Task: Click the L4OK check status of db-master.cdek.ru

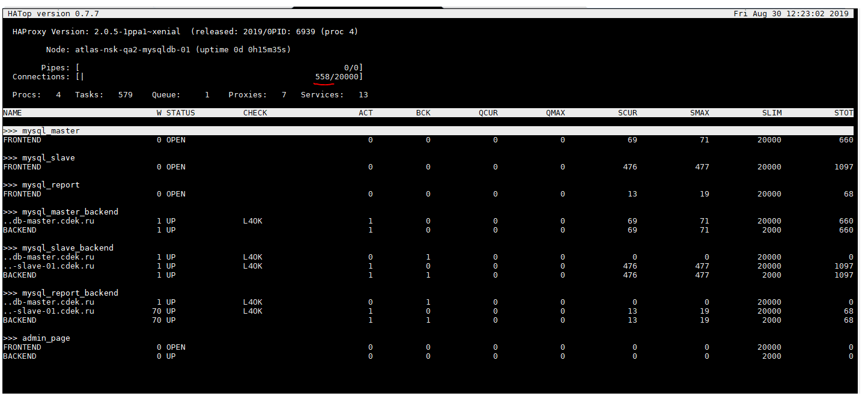Action: [252, 221]
